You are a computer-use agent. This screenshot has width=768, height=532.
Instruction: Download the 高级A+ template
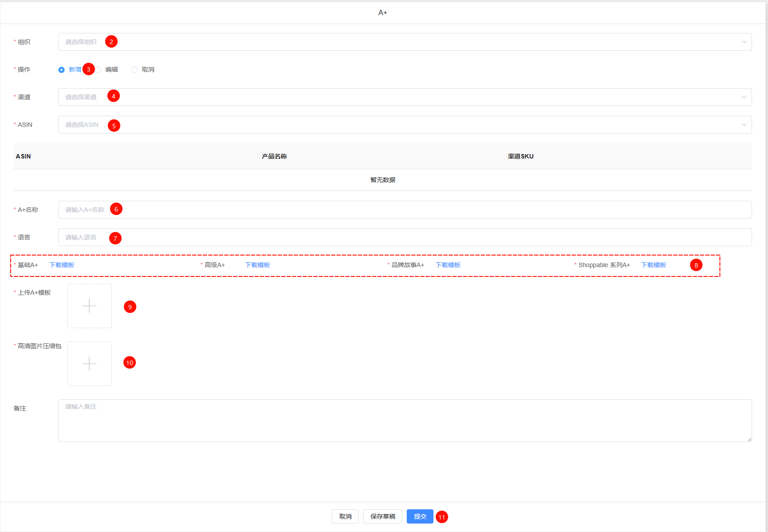tap(257, 265)
